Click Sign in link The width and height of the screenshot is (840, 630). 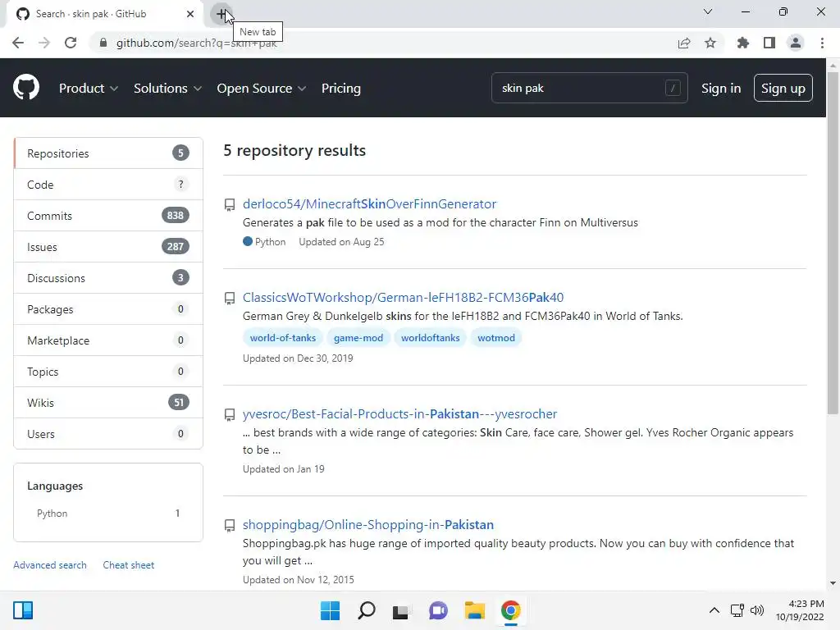tap(721, 89)
